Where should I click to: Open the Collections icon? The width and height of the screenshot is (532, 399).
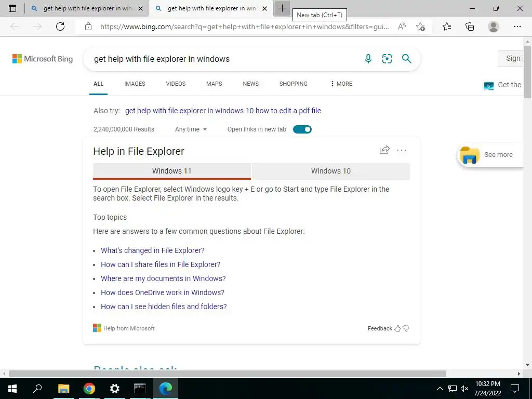pos(470,26)
